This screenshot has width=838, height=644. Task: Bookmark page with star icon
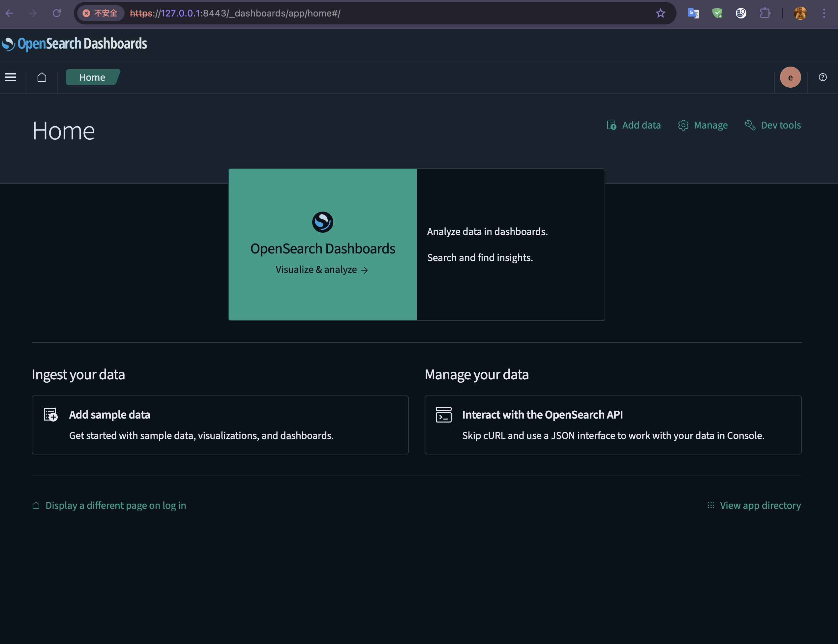[x=660, y=14]
